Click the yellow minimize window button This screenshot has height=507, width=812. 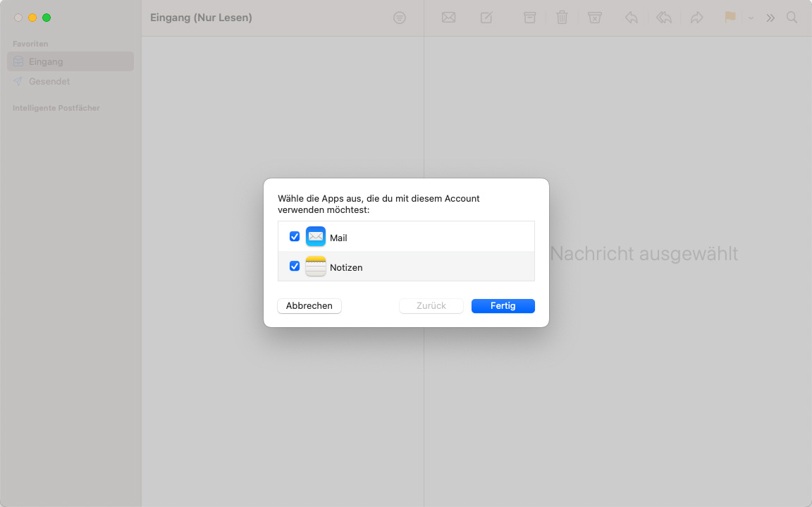coord(32,18)
